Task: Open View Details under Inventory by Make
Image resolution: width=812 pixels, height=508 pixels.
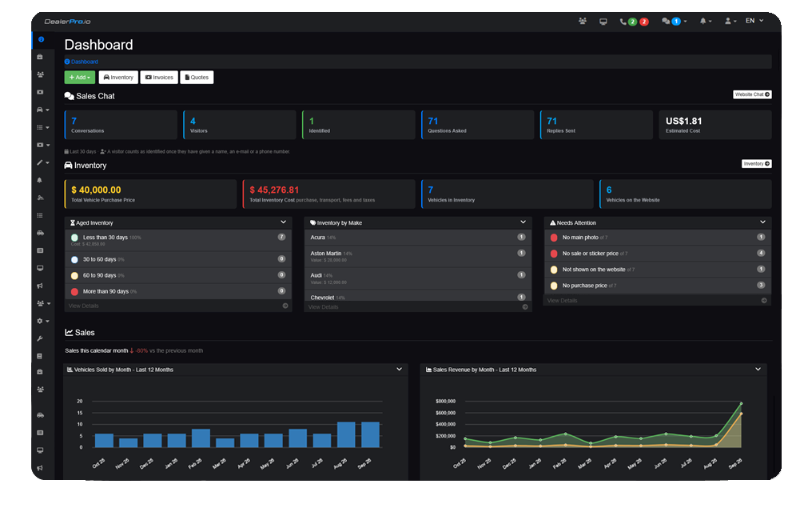Action: point(323,307)
